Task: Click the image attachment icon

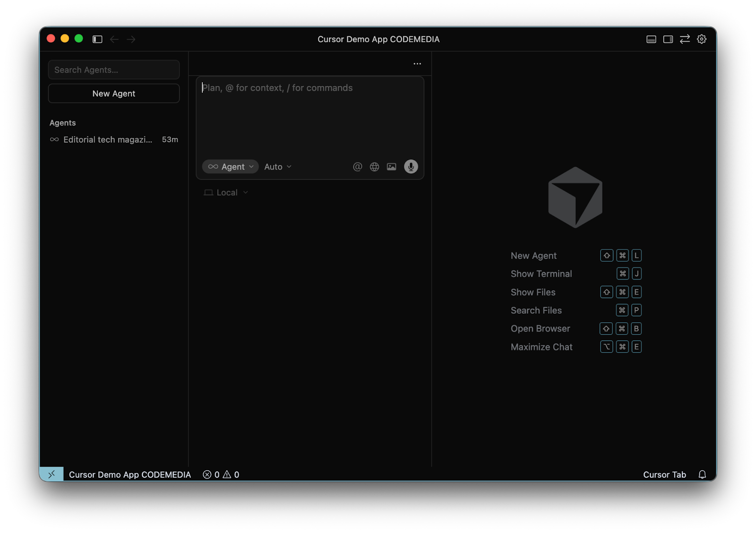Action: pyautogui.click(x=391, y=167)
